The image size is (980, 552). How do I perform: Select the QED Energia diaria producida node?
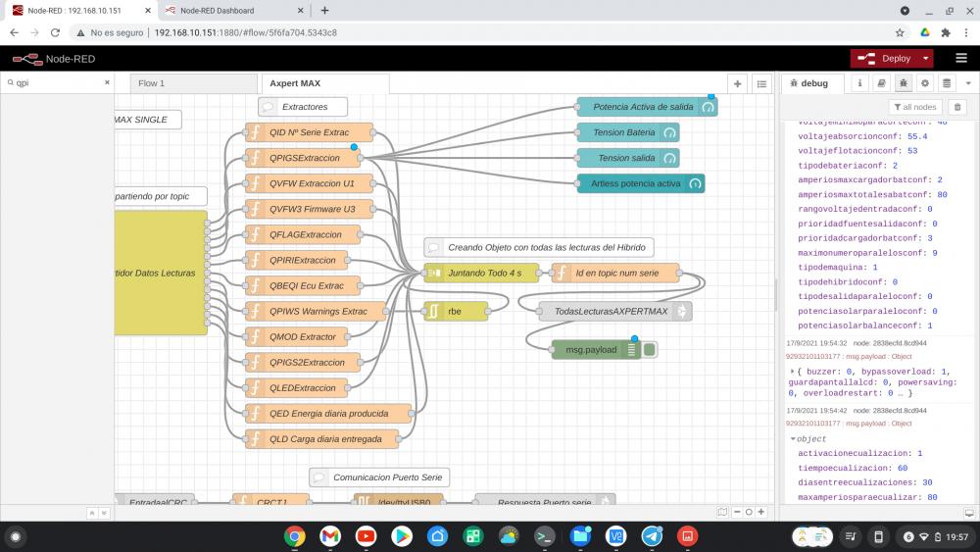tap(328, 414)
